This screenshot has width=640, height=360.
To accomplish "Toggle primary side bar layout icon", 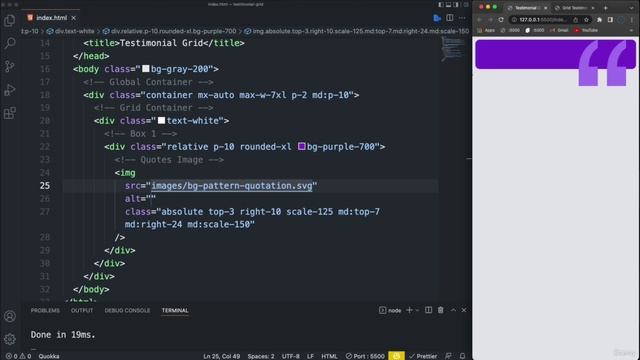I will [441, 4].
